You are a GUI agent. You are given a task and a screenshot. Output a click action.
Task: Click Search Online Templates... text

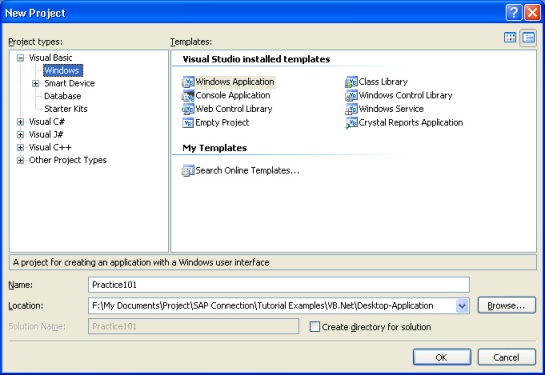tap(247, 171)
